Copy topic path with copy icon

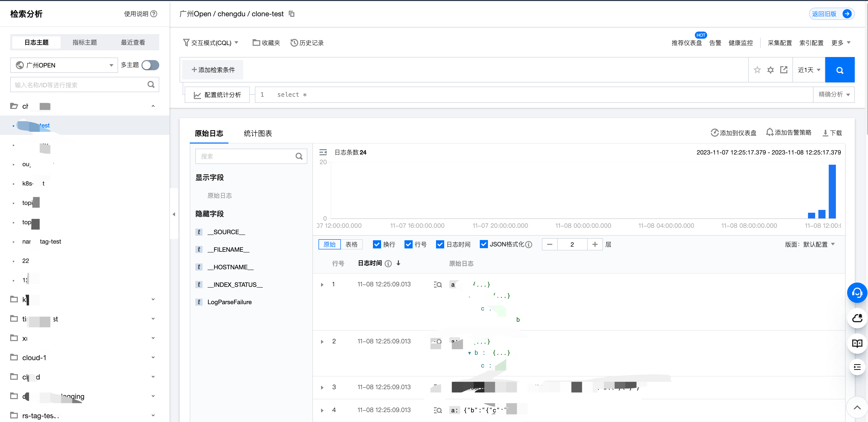pyautogui.click(x=292, y=14)
